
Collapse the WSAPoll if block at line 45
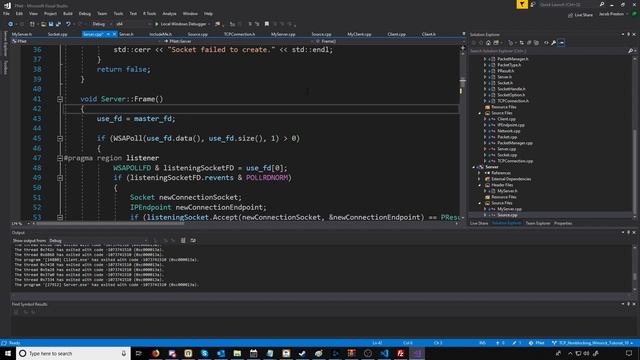pos(60,139)
